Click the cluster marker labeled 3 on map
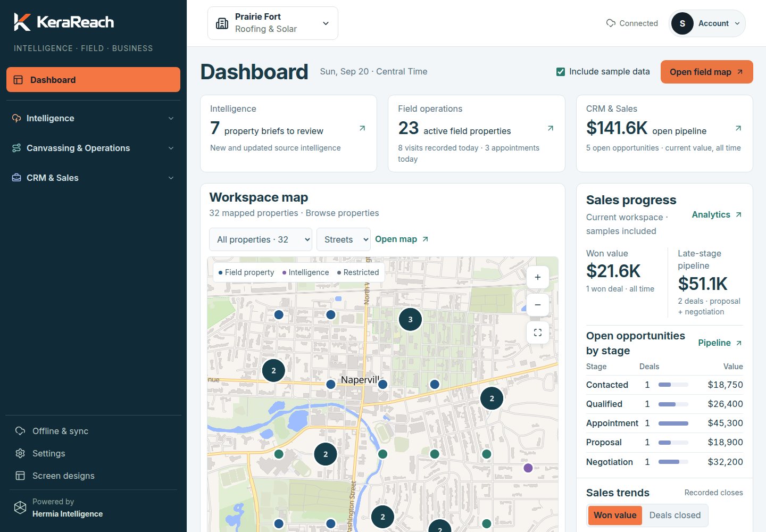 pos(410,319)
